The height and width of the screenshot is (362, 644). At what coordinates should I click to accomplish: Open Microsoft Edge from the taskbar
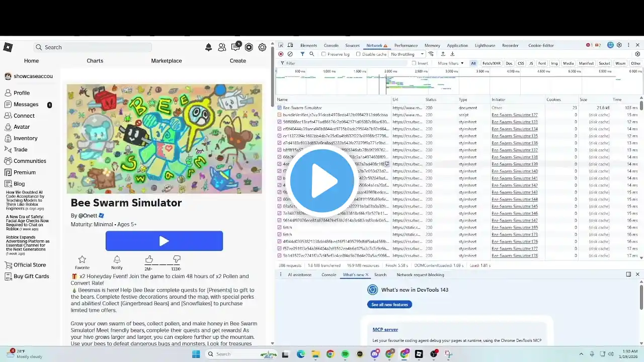click(301, 354)
